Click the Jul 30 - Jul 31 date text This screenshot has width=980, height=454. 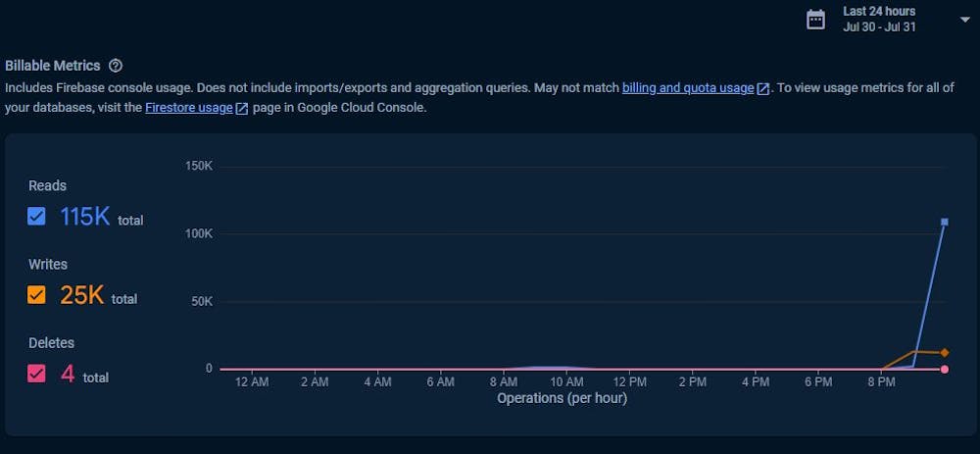coord(879,27)
